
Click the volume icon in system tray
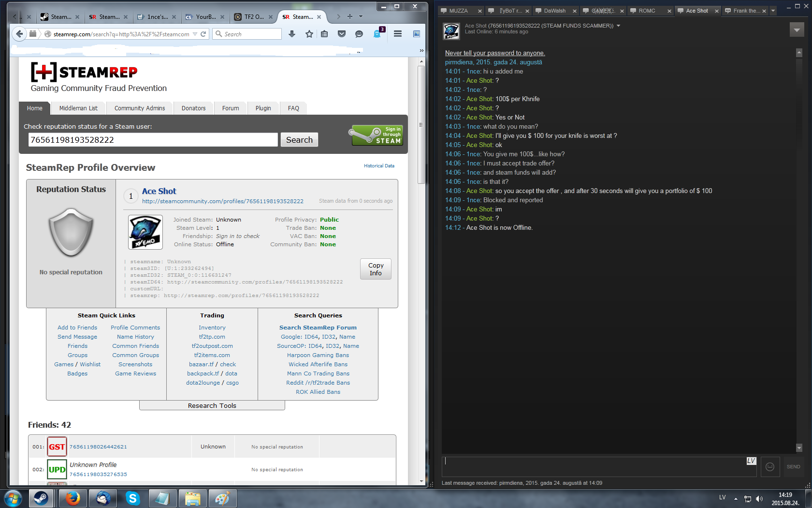(759, 499)
